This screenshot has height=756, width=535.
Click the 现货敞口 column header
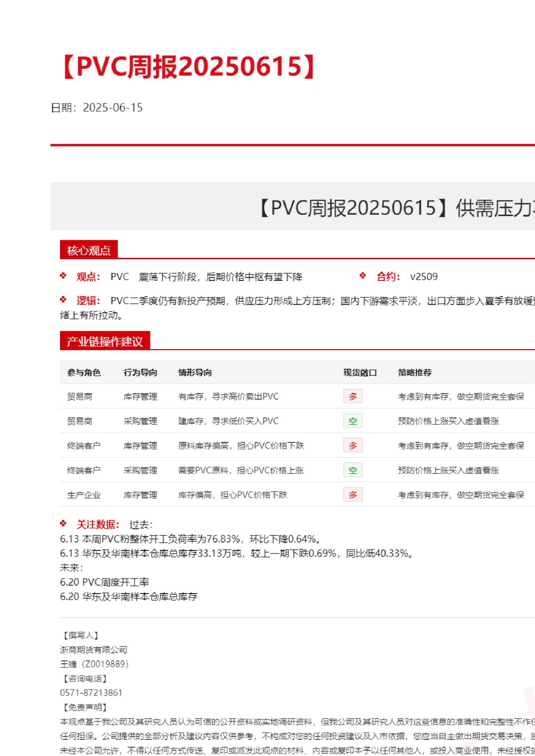(360, 373)
